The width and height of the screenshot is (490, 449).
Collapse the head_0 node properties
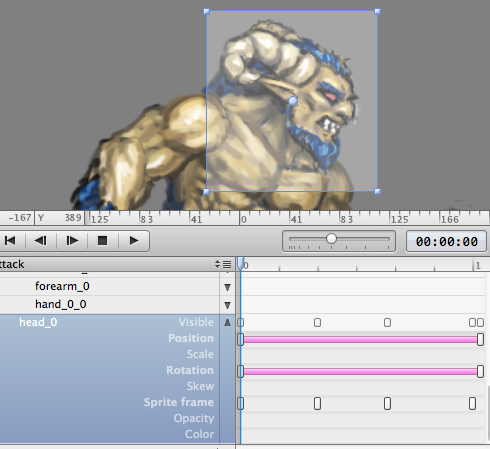[x=227, y=322]
